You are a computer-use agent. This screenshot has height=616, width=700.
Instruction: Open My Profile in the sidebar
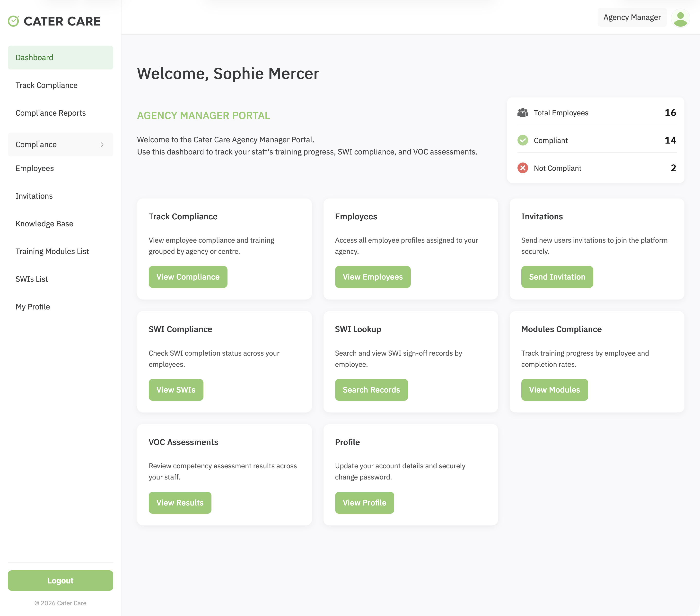[60, 307]
